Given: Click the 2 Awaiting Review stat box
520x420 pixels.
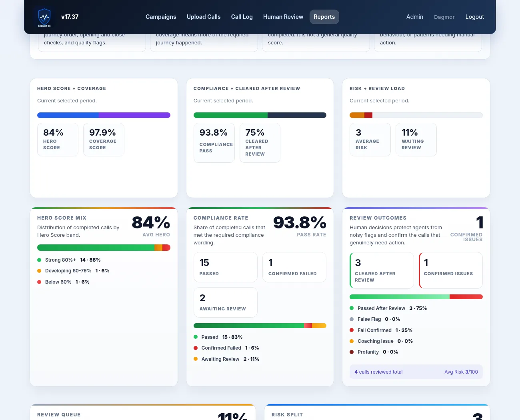Looking at the screenshot, I should click(226, 302).
